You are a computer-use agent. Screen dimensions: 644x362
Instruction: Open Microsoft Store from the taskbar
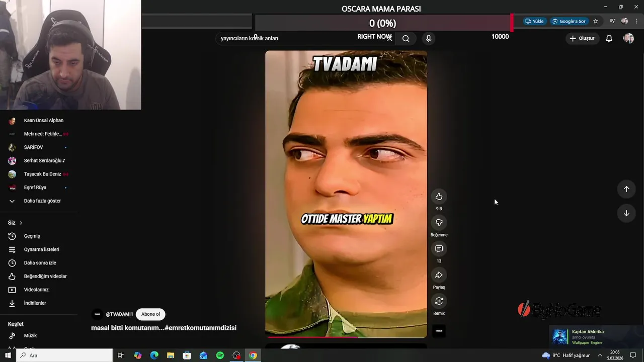[187, 355]
